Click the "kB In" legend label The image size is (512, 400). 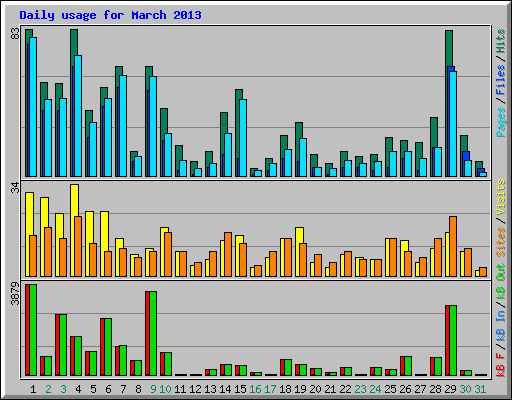click(x=501, y=325)
